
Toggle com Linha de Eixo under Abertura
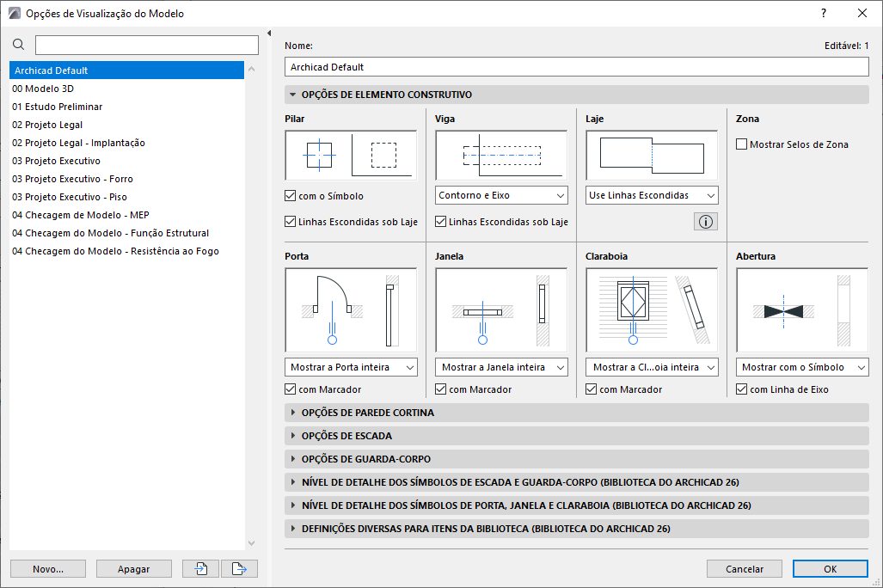(x=741, y=389)
